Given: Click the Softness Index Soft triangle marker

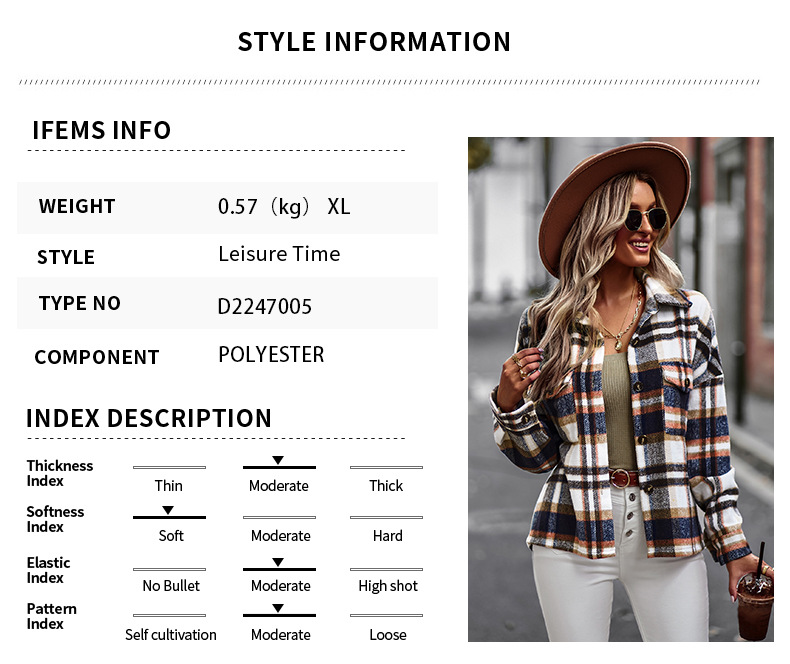Looking at the screenshot, I should (168, 510).
